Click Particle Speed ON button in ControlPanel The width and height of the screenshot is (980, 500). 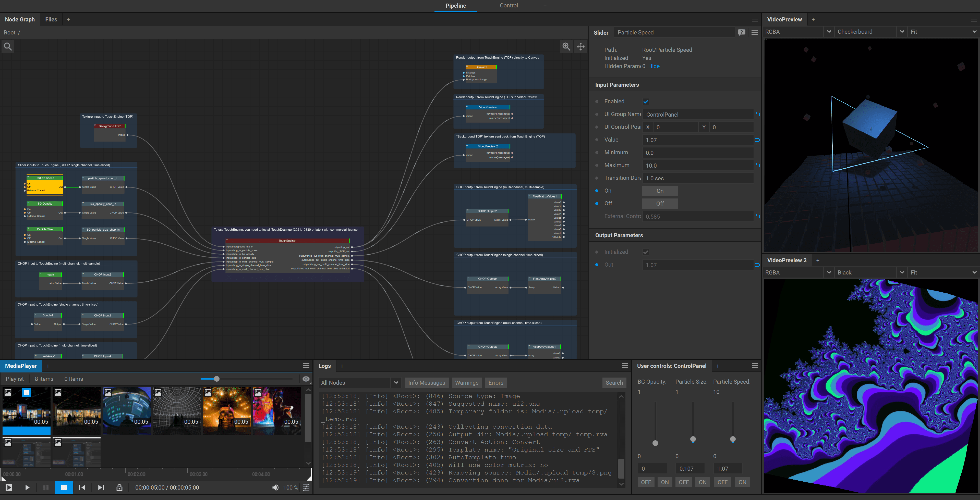[x=742, y=482]
